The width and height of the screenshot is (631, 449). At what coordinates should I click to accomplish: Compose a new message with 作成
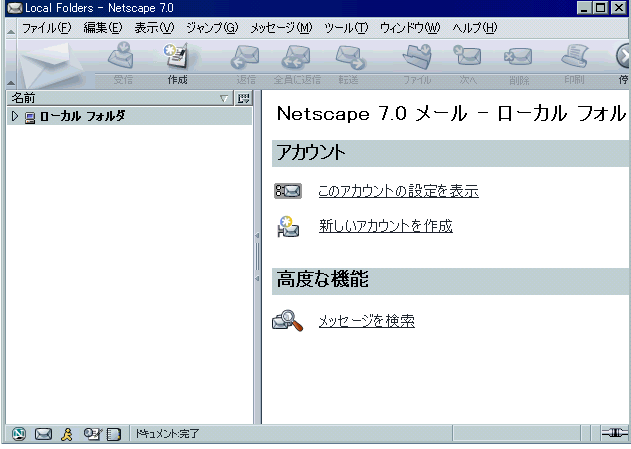[x=177, y=62]
